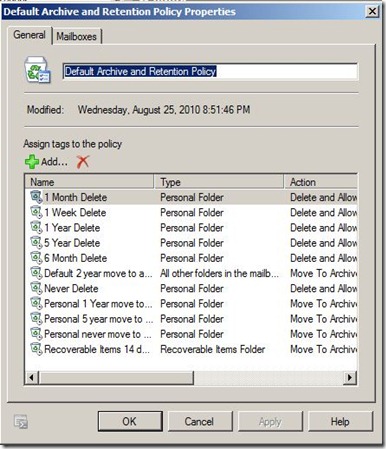
Task: Click the tag icon of Default 2 year move
Action: tap(36, 273)
